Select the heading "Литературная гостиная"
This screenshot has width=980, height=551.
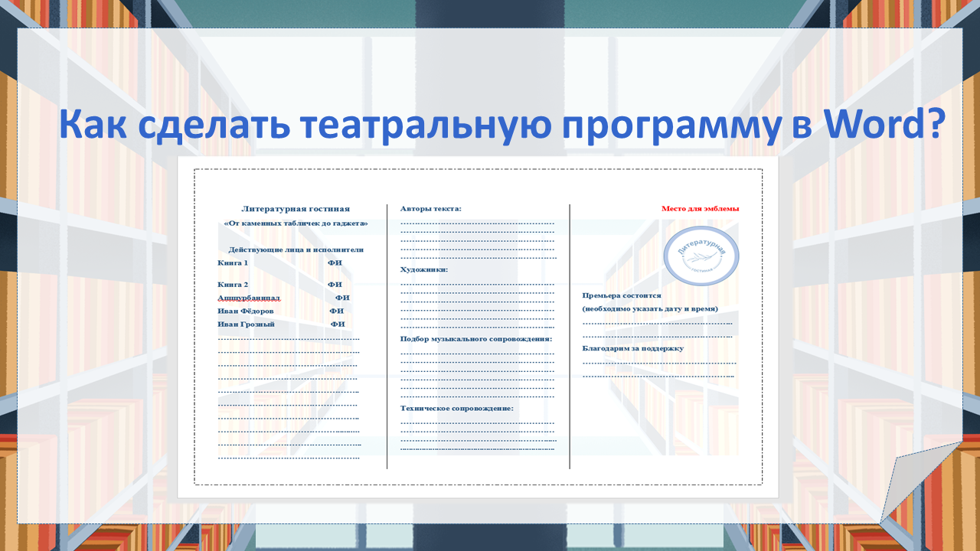[296, 208]
